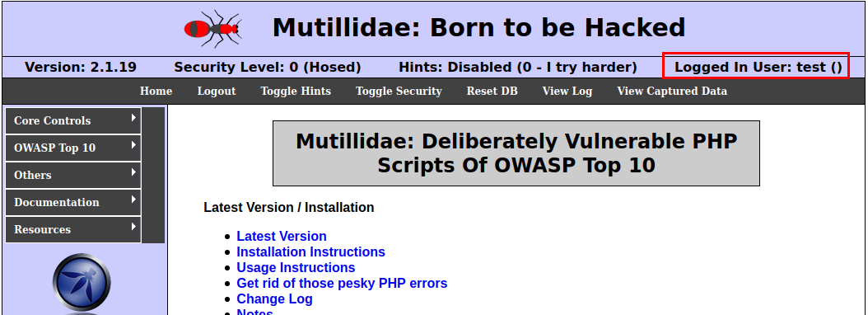Click the Logged In User: test text
Viewport: 868px width, 315px height.
(758, 68)
